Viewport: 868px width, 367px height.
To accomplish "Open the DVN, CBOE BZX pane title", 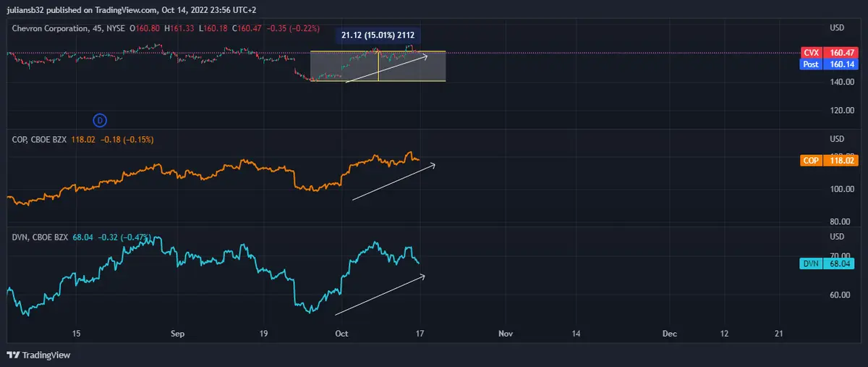I will point(39,236).
